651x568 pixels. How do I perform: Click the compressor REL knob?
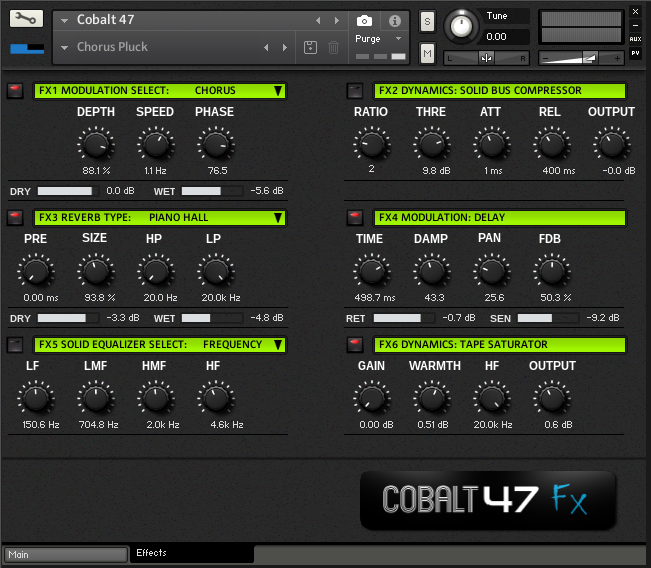[552, 144]
